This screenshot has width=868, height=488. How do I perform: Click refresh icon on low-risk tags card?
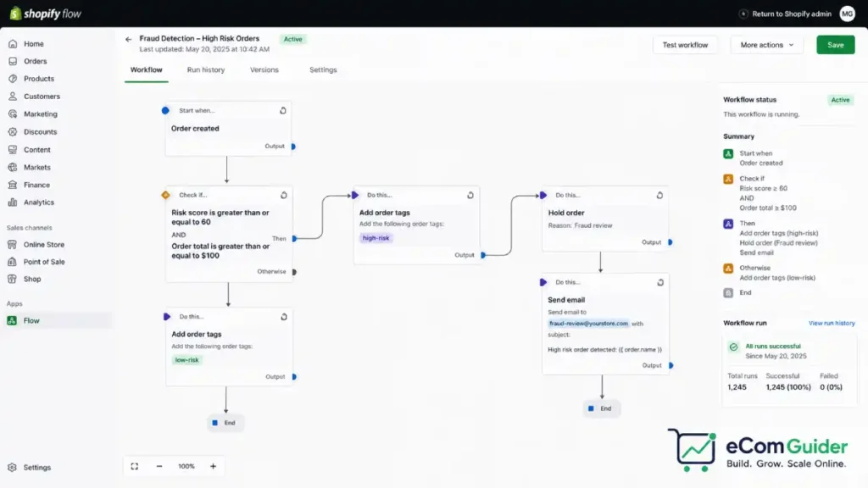(284, 317)
